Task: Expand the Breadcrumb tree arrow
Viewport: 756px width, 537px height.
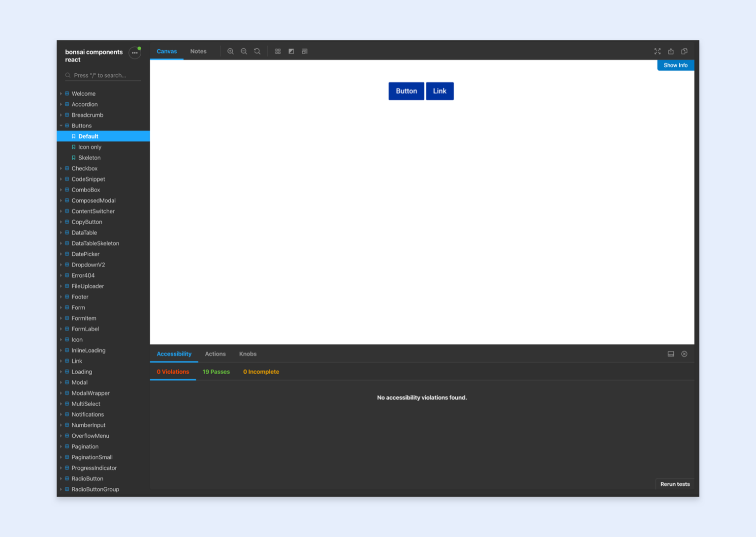Action: click(x=61, y=115)
